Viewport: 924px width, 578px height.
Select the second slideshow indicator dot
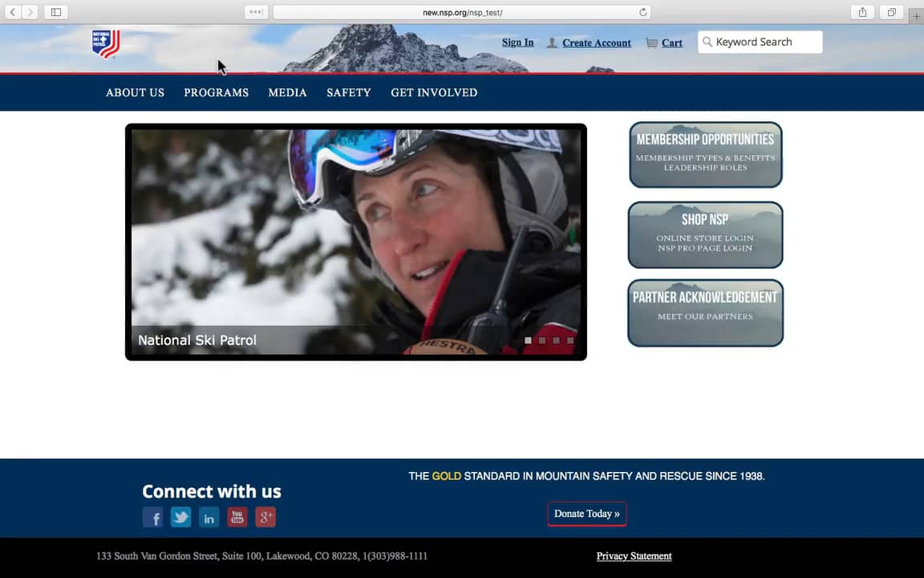pyautogui.click(x=542, y=340)
